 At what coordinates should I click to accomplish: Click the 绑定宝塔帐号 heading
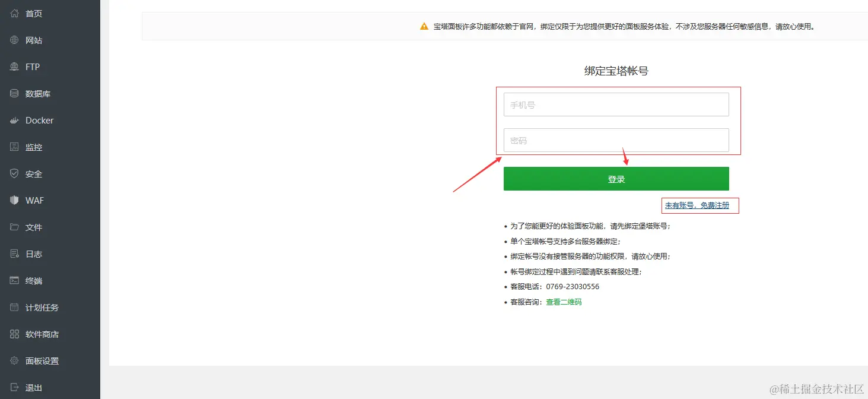point(616,71)
